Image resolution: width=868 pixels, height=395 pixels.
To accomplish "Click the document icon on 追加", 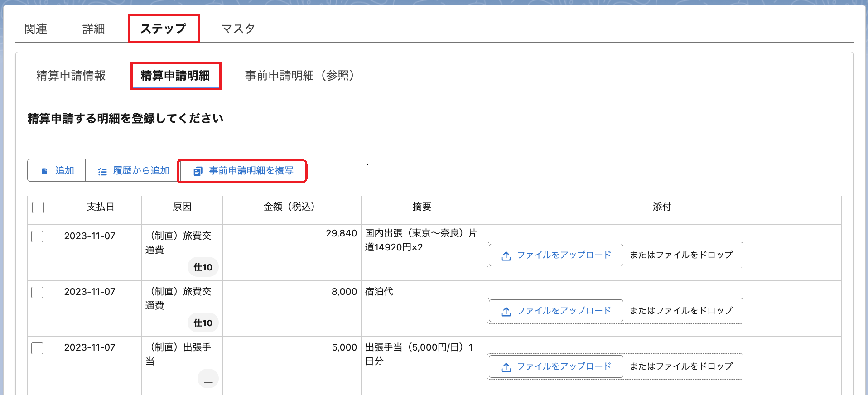I will point(44,171).
